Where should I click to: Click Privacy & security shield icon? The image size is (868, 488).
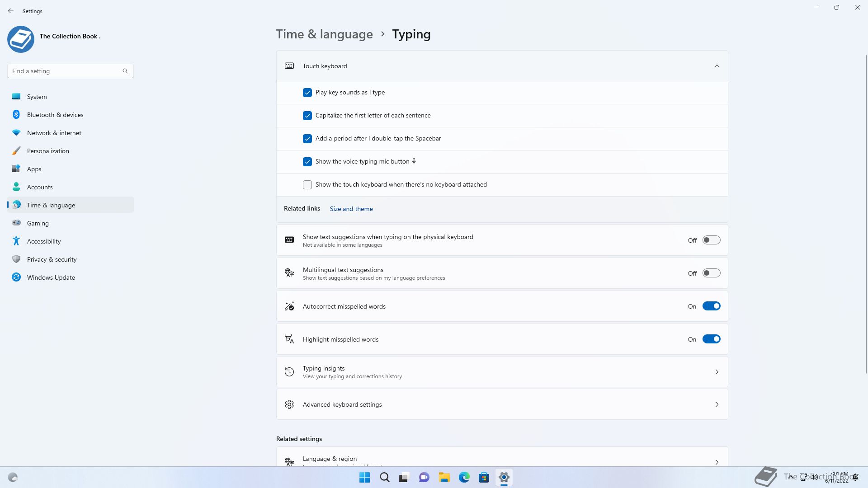tap(16, 259)
